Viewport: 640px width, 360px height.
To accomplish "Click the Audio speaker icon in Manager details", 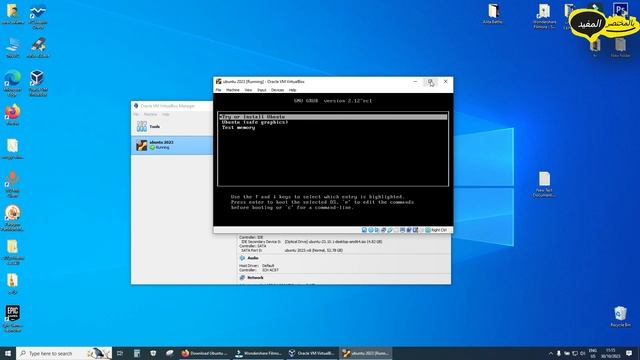I will [242, 258].
